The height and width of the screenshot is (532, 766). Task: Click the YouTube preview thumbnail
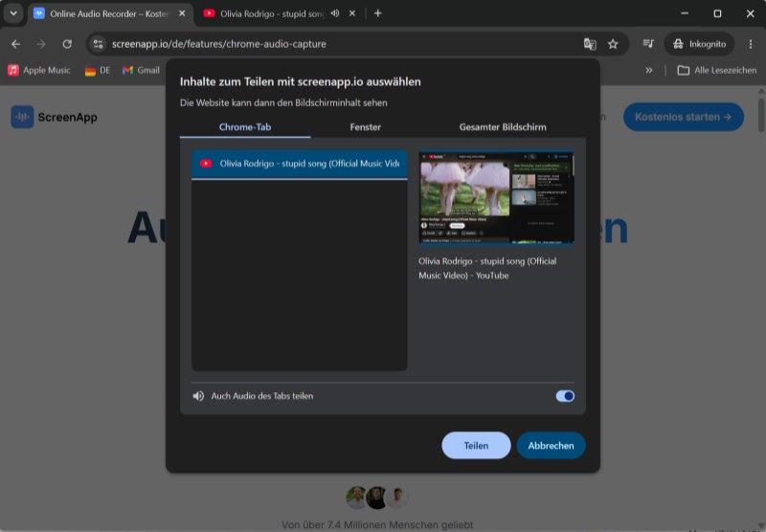click(496, 198)
